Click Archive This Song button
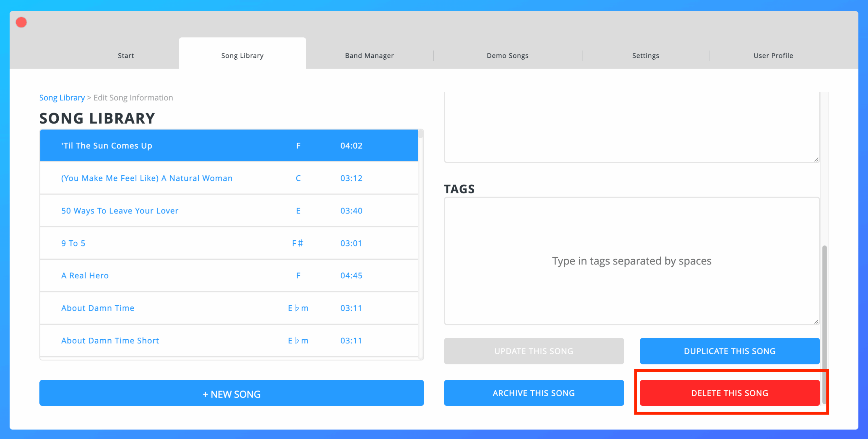Viewport: 868px width, 439px height. click(534, 393)
